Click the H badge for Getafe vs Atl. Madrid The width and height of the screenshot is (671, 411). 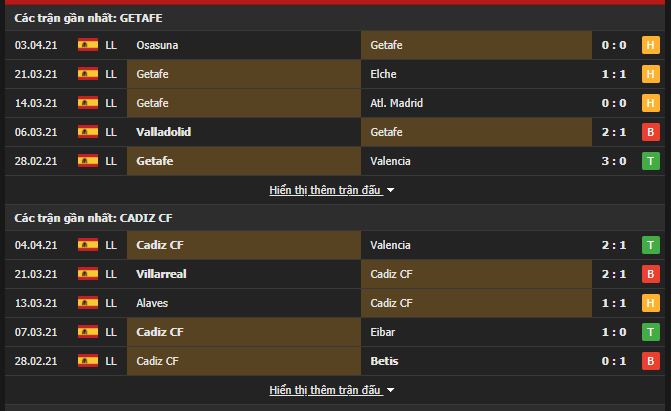[x=650, y=103]
